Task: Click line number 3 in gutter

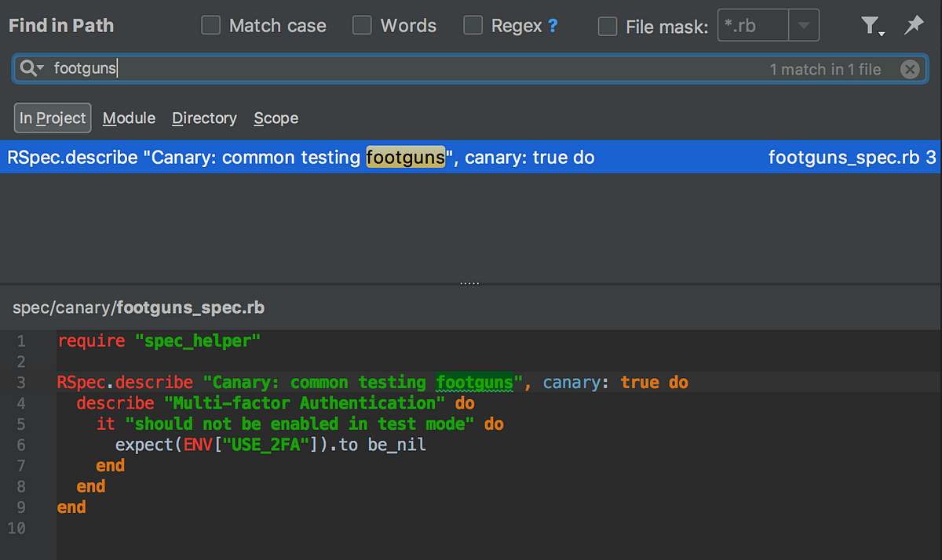Action: click(21, 383)
